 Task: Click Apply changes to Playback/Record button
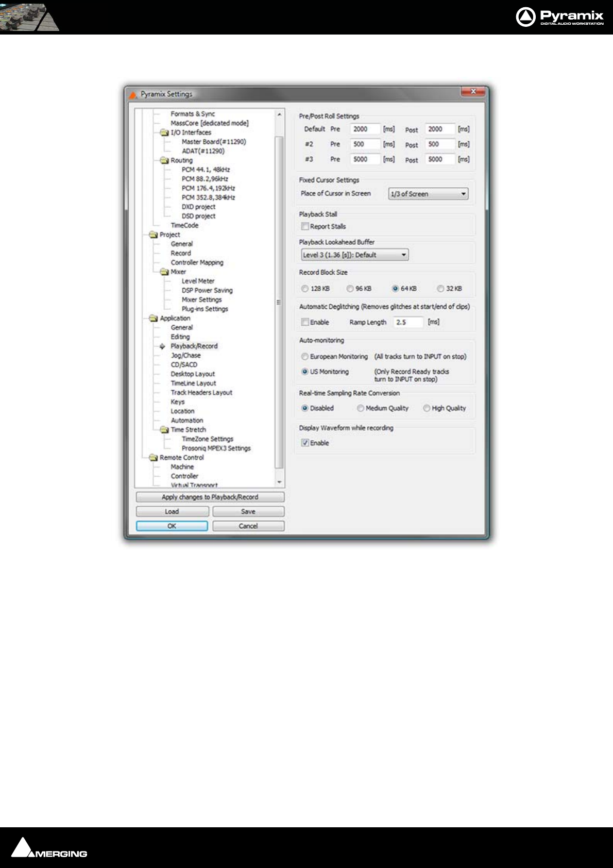pos(210,497)
